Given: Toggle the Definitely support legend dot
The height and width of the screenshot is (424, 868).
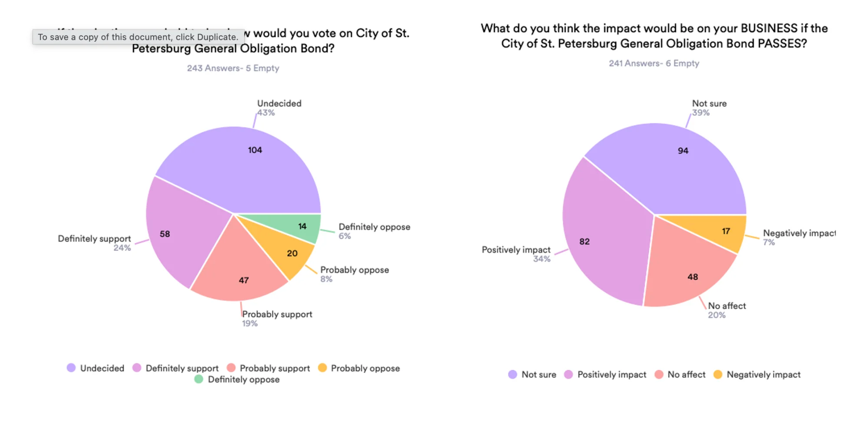Looking at the screenshot, I should (137, 368).
